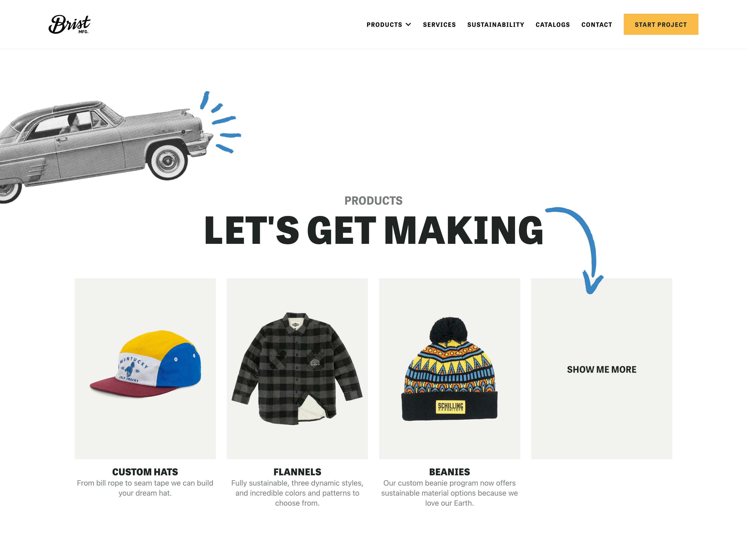747x560 pixels.
Task: Open the Catalogs nav link
Action: [553, 25]
